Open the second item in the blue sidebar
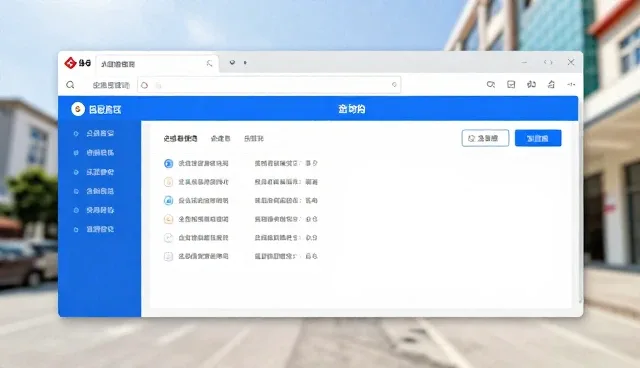Screen dimensions: 640x368 pyautogui.click(x=100, y=153)
